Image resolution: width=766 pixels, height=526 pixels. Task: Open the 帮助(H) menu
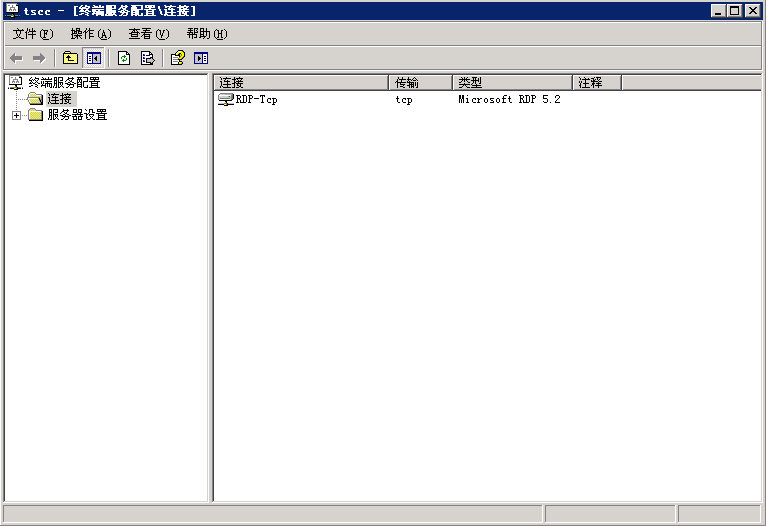pyautogui.click(x=207, y=34)
